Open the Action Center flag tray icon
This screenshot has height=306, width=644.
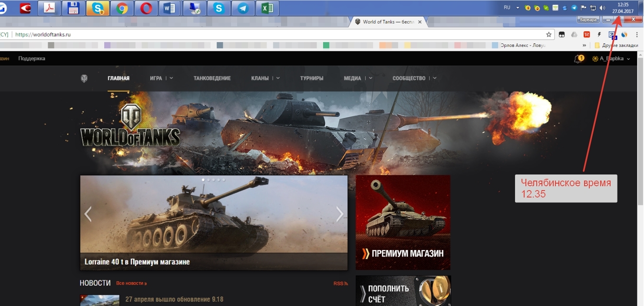click(x=584, y=8)
